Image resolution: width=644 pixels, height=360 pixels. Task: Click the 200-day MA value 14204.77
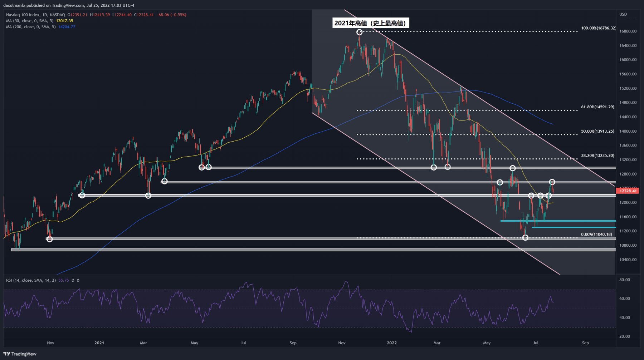tap(67, 27)
